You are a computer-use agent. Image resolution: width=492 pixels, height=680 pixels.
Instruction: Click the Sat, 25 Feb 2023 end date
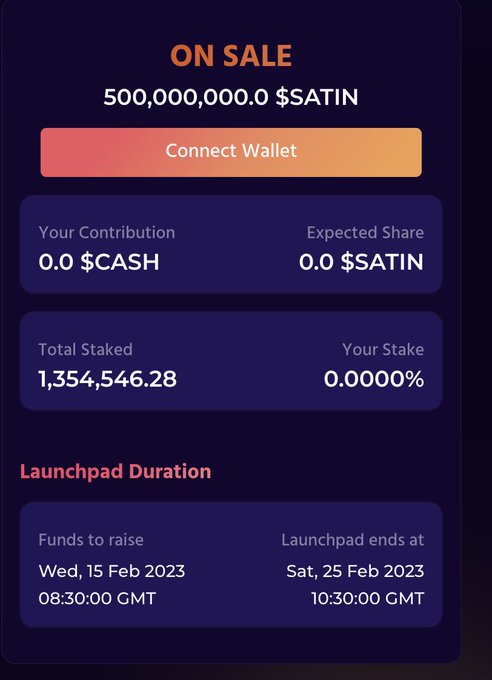pyautogui.click(x=355, y=571)
